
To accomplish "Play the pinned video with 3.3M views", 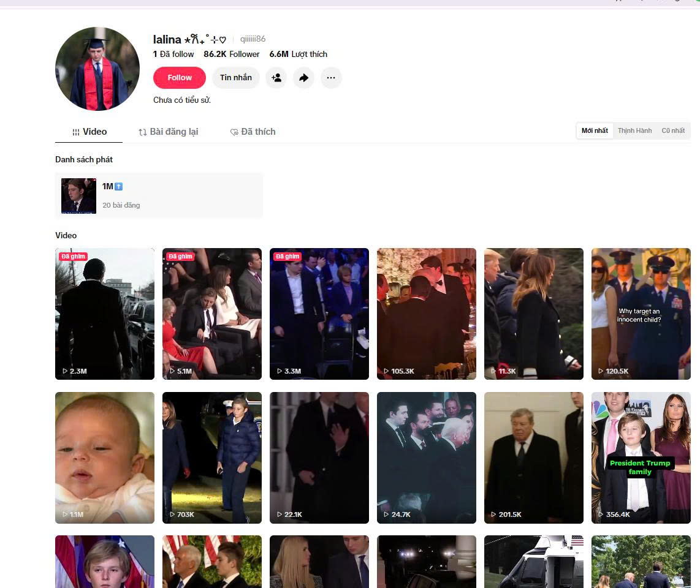I will (319, 314).
